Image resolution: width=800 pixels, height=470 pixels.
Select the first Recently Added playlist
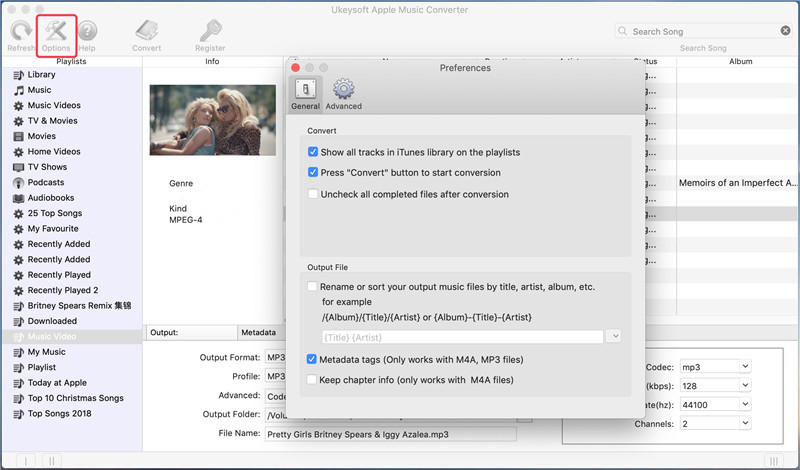pyautogui.click(x=71, y=244)
